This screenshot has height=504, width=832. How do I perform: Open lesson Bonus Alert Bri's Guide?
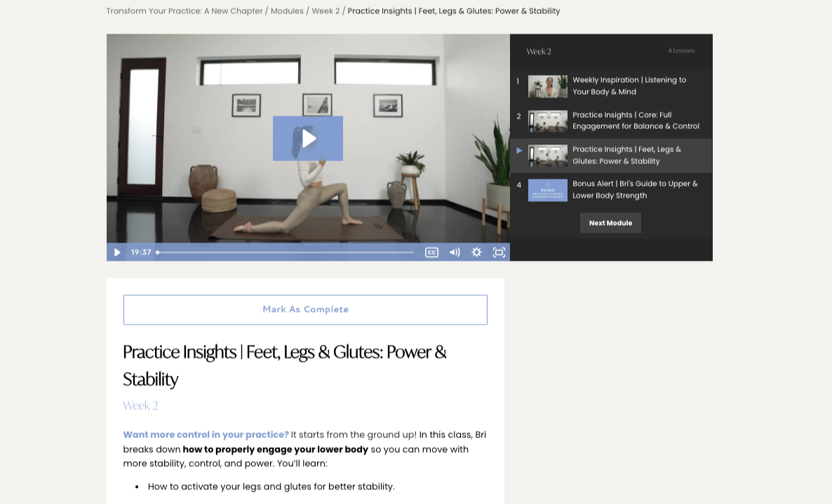[611, 190]
